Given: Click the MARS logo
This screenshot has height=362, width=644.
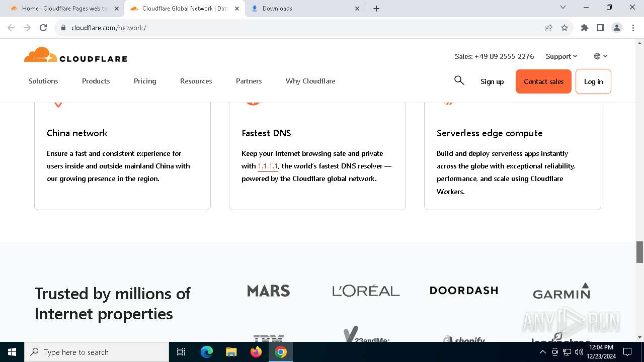Looking at the screenshot, I should point(269,291).
